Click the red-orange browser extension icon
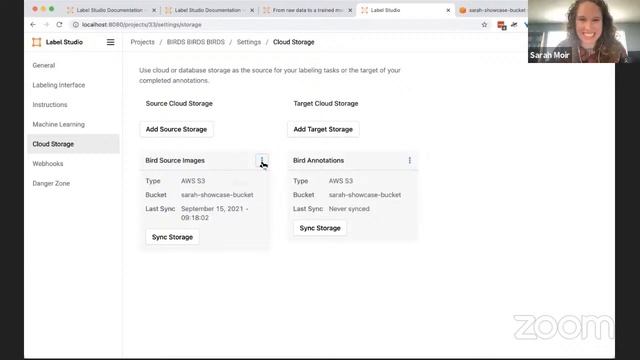 502,25
